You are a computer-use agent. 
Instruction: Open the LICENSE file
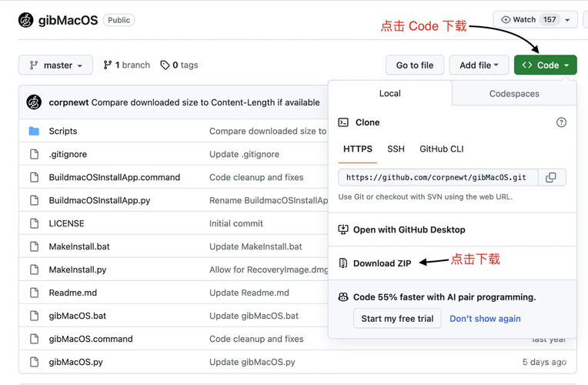pyautogui.click(x=66, y=223)
